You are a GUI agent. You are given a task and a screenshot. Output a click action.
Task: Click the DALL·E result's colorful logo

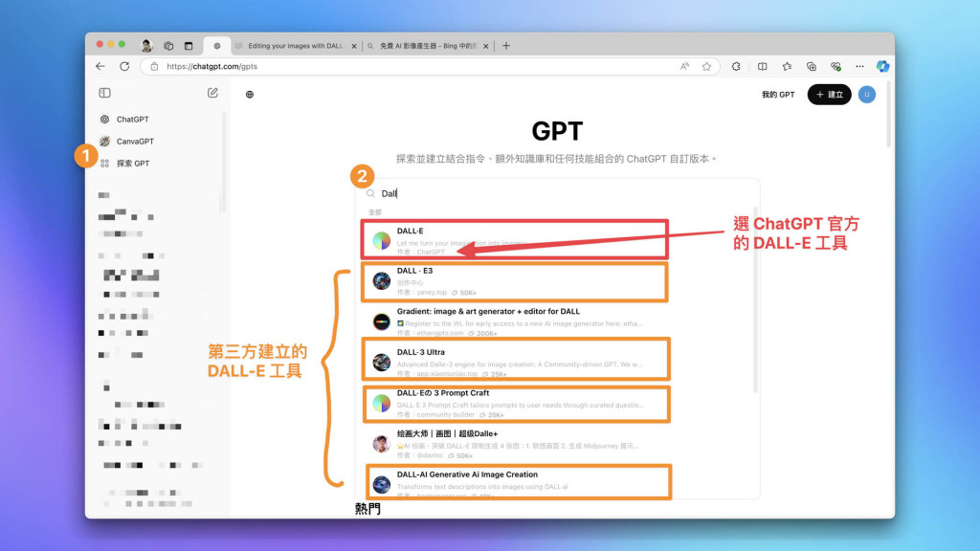coord(381,240)
